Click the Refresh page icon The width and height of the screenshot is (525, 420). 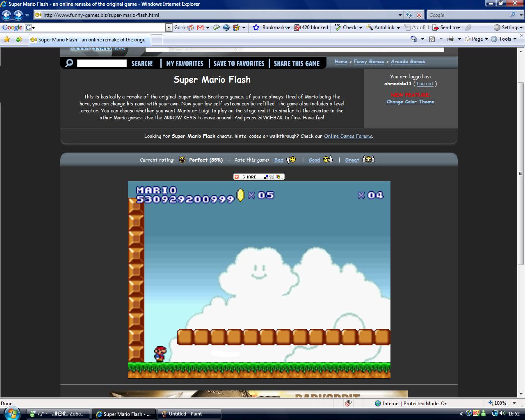click(409, 15)
